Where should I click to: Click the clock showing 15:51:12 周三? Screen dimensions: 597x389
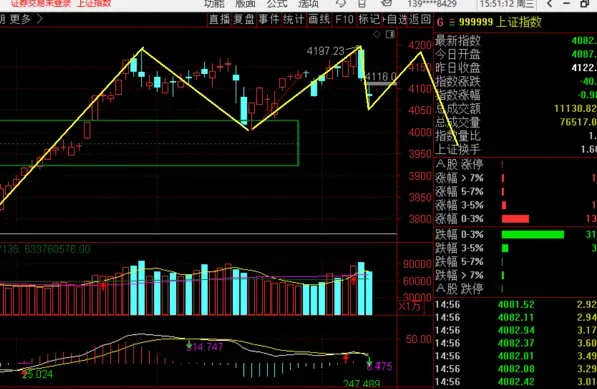(x=507, y=4)
